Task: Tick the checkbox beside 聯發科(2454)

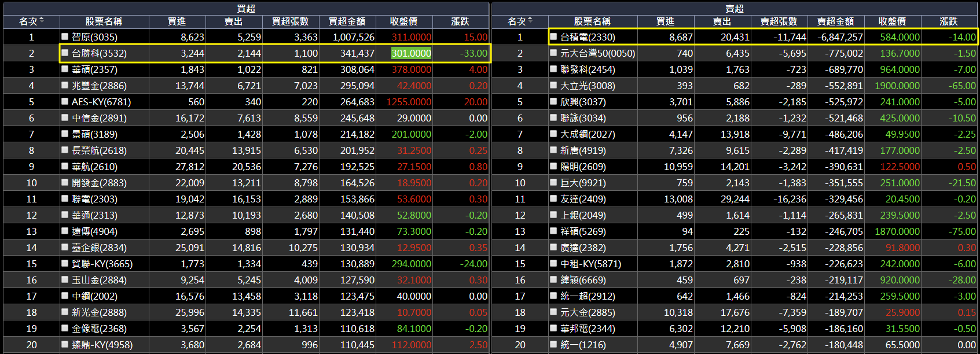Action: point(554,69)
